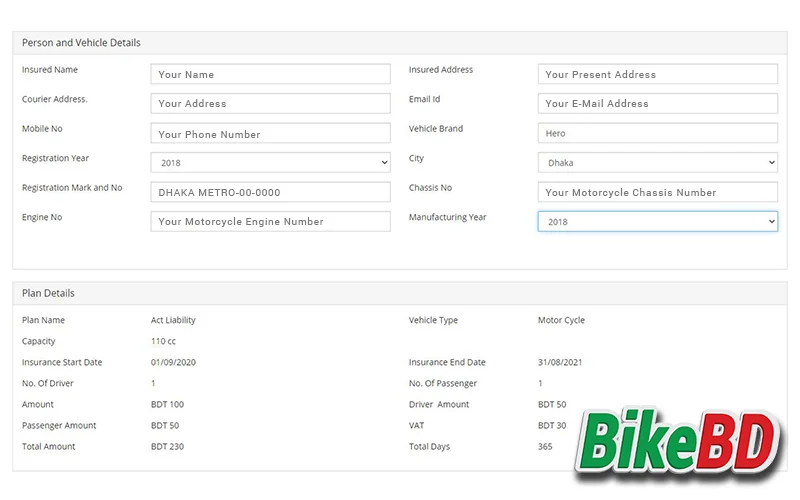Image resolution: width=800 pixels, height=500 pixels.
Task: Click the Motor Cycle vehicle type text
Action: (561, 320)
